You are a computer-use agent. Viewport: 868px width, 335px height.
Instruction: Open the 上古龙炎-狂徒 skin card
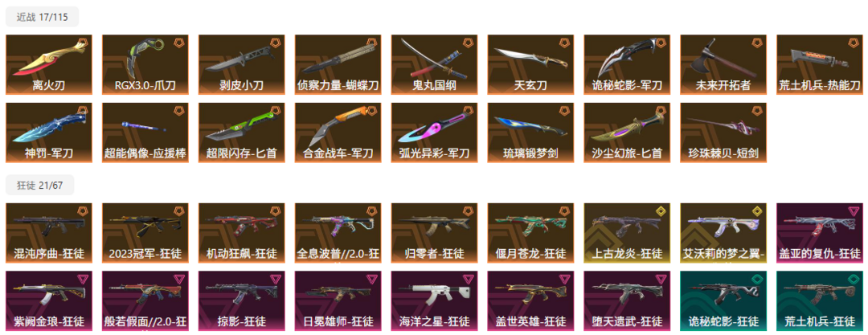627,233
